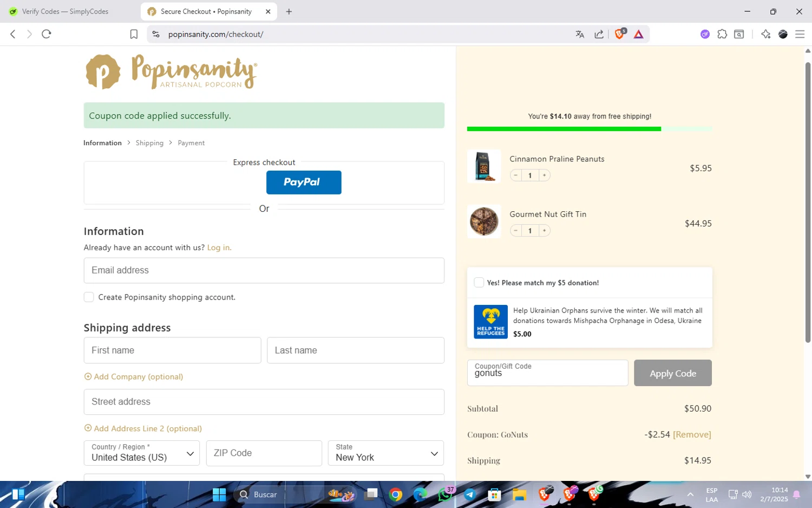Decrease Cinnamon Praline Peanuts quantity
Screen dimensions: 812x508
pos(516,175)
